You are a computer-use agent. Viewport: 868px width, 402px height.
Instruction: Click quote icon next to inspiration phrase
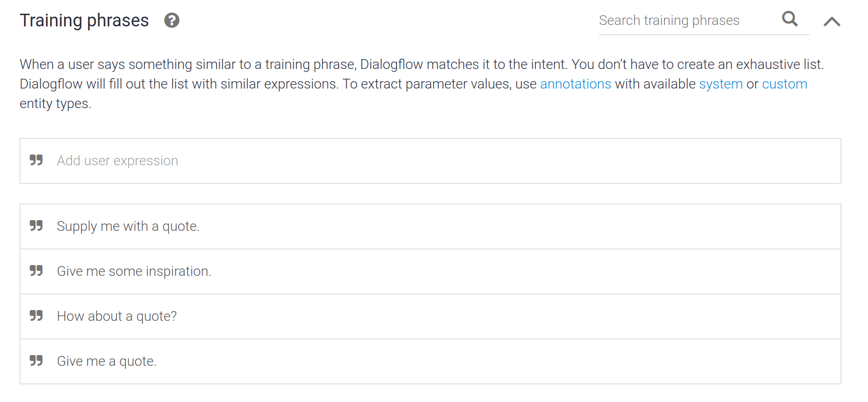[x=36, y=270]
